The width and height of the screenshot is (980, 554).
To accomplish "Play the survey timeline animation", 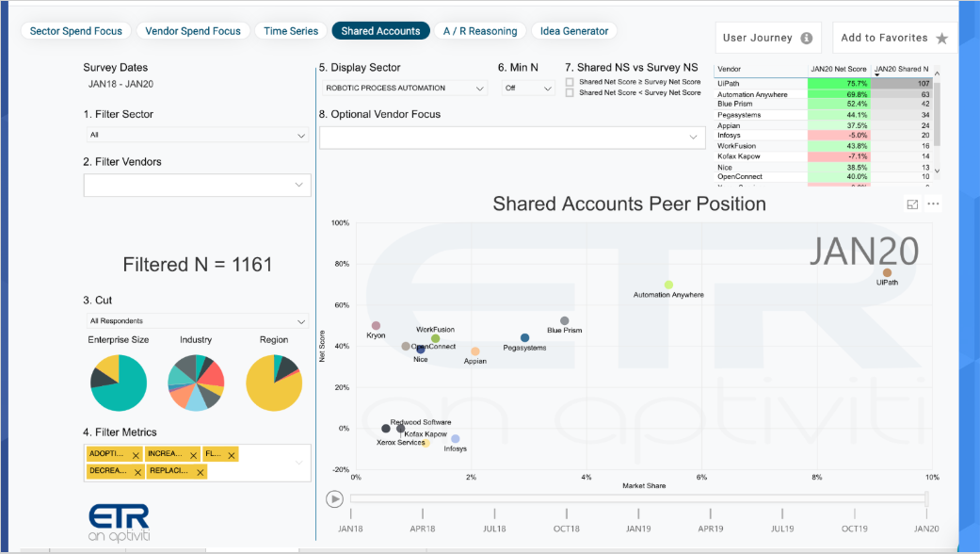I will coord(334,499).
